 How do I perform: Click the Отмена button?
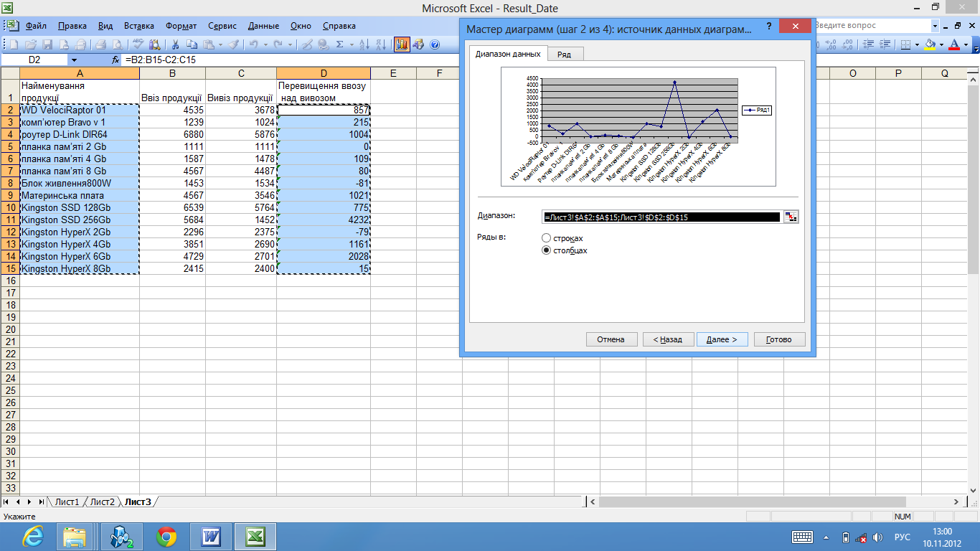[611, 339]
